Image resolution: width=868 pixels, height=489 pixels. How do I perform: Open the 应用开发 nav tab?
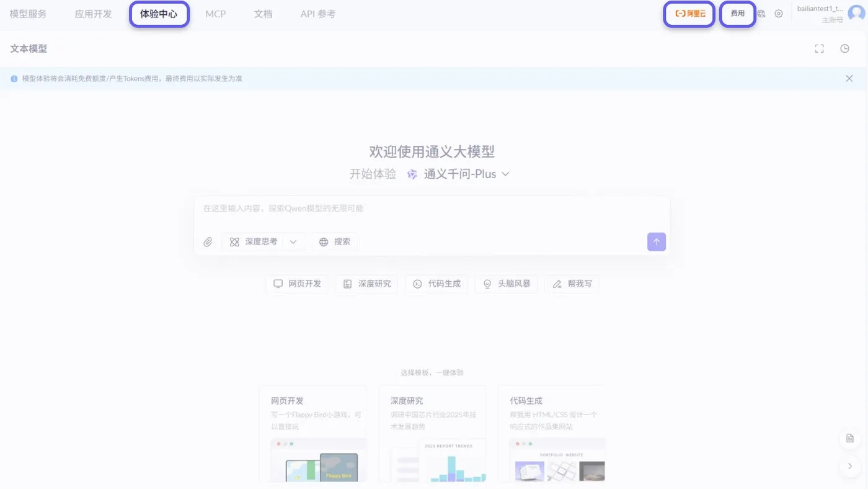click(93, 14)
